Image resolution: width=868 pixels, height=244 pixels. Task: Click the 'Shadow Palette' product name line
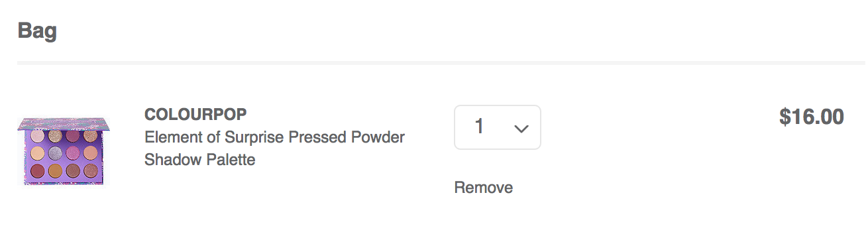click(x=199, y=160)
